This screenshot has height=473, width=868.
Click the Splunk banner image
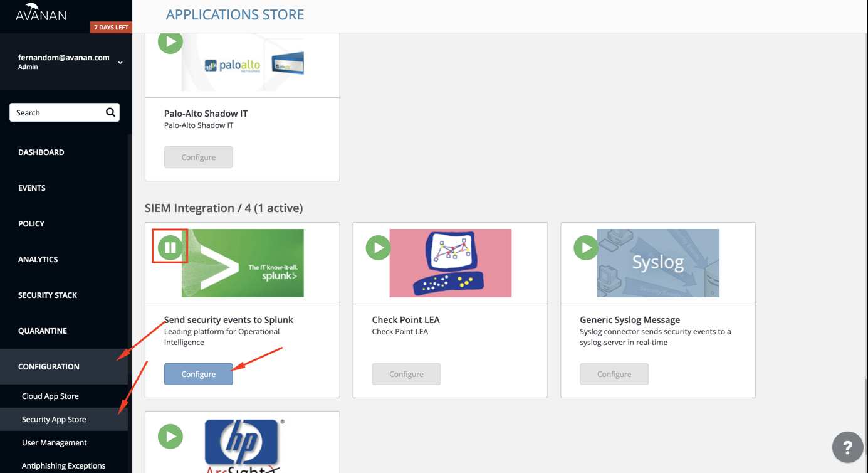[243, 263]
